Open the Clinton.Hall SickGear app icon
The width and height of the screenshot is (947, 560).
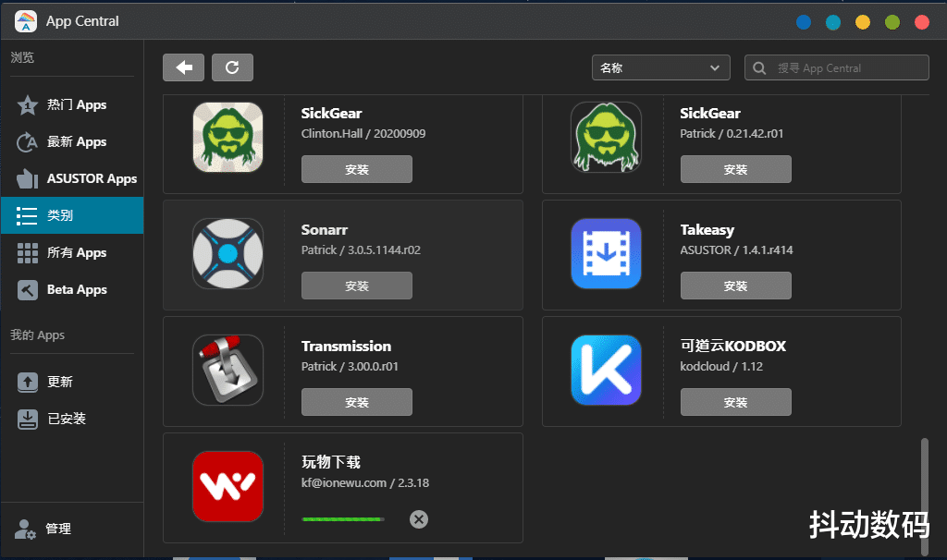(228, 137)
